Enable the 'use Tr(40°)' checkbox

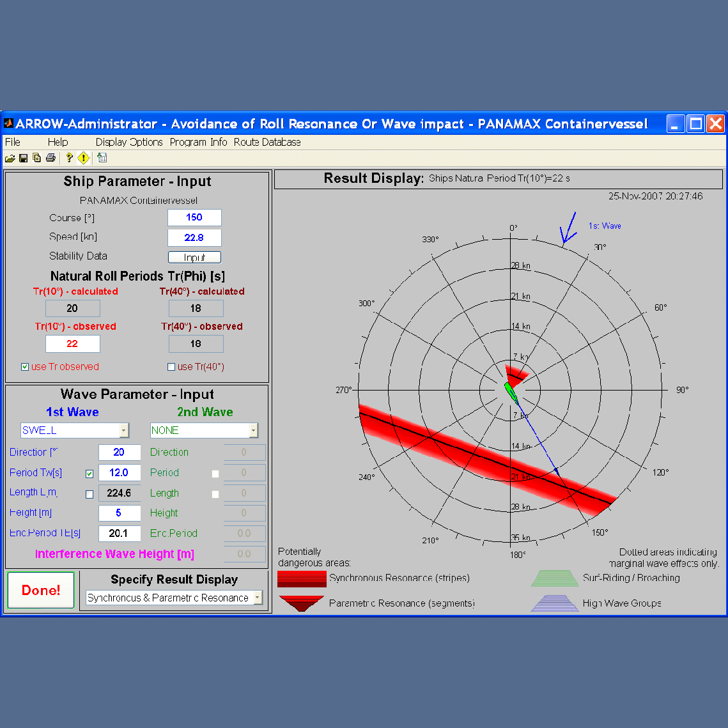click(x=171, y=367)
